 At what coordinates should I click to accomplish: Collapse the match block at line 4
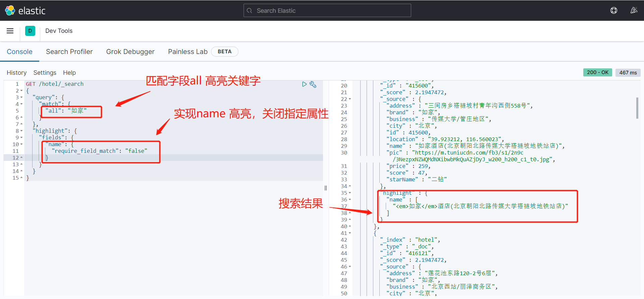21,104
